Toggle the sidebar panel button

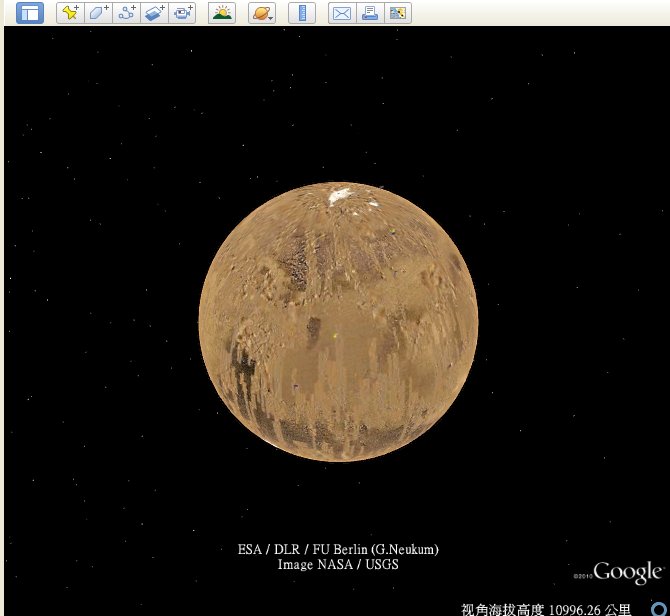click(30, 13)
